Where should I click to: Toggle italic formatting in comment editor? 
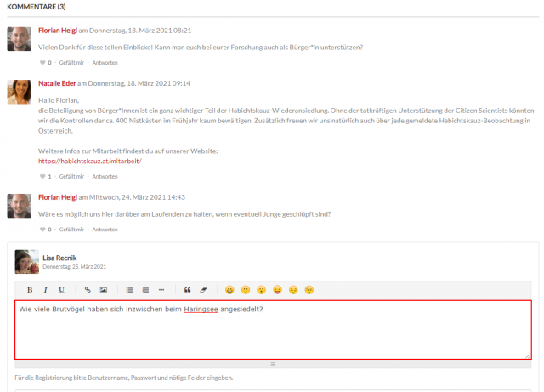pos(45,290)
